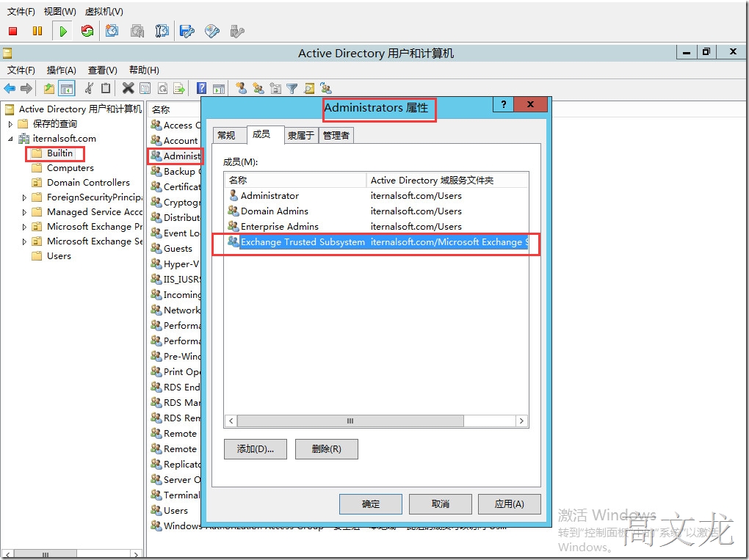The image size is (749, 560).
Task: Export the list
Action: point(179,88)
